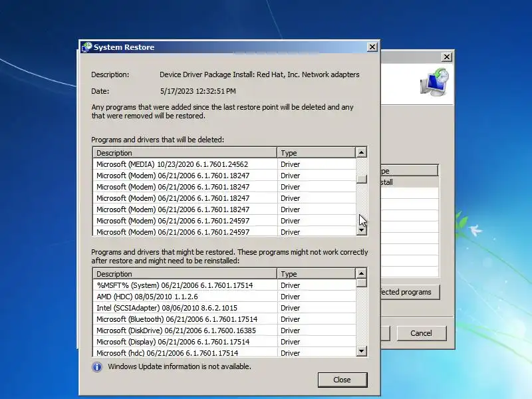Screen dimensions: 532x399
Task: Click the down arrow of the deleted list scrollbar
Action: point(361,230)
